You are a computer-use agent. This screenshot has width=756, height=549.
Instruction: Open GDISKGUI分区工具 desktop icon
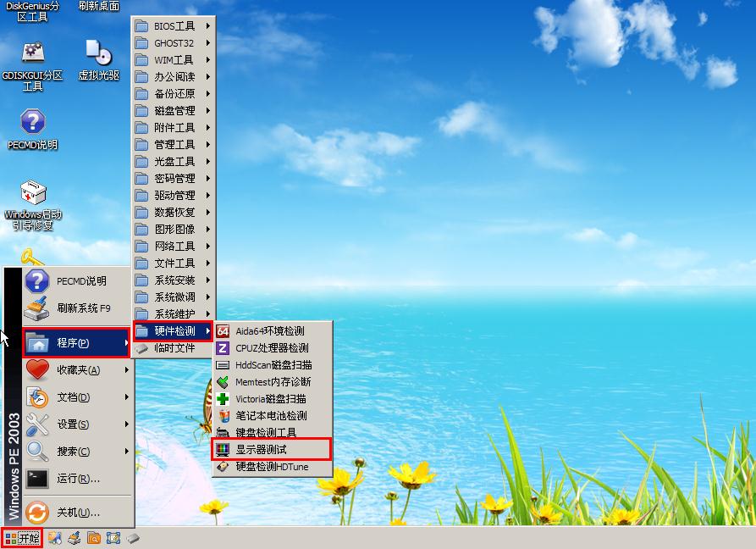tap(32, 67)
